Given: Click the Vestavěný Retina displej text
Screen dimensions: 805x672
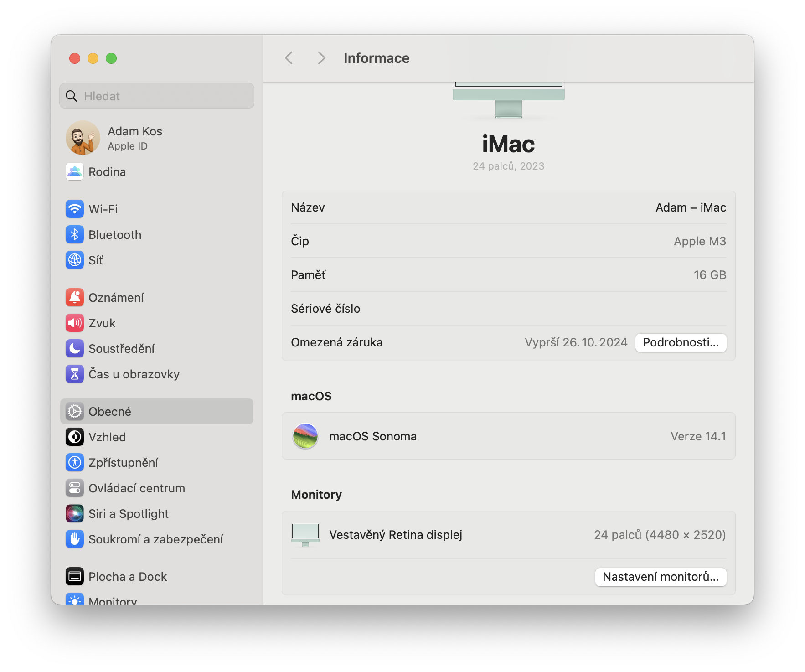Looking at the screenshot, I should (396, 535).
